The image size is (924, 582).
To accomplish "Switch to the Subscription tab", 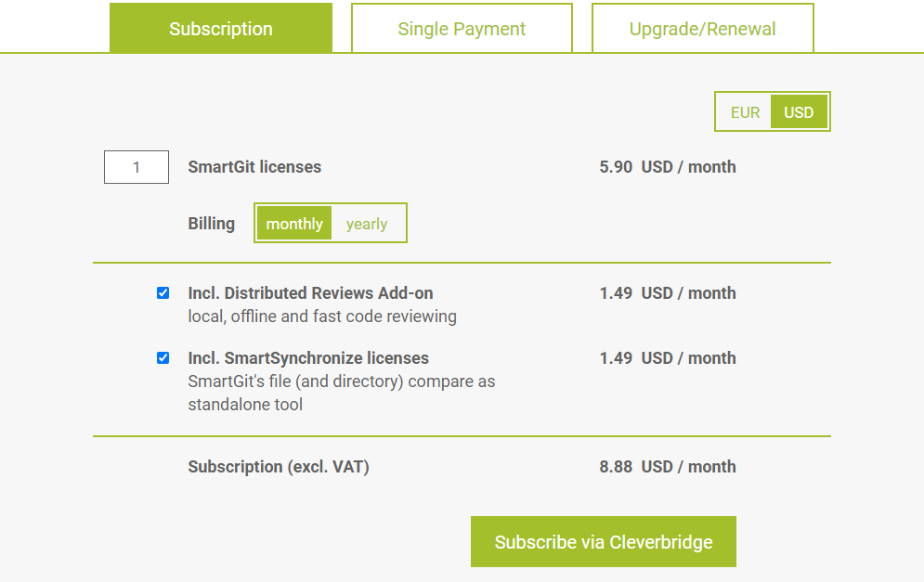I will coord(221,28).
